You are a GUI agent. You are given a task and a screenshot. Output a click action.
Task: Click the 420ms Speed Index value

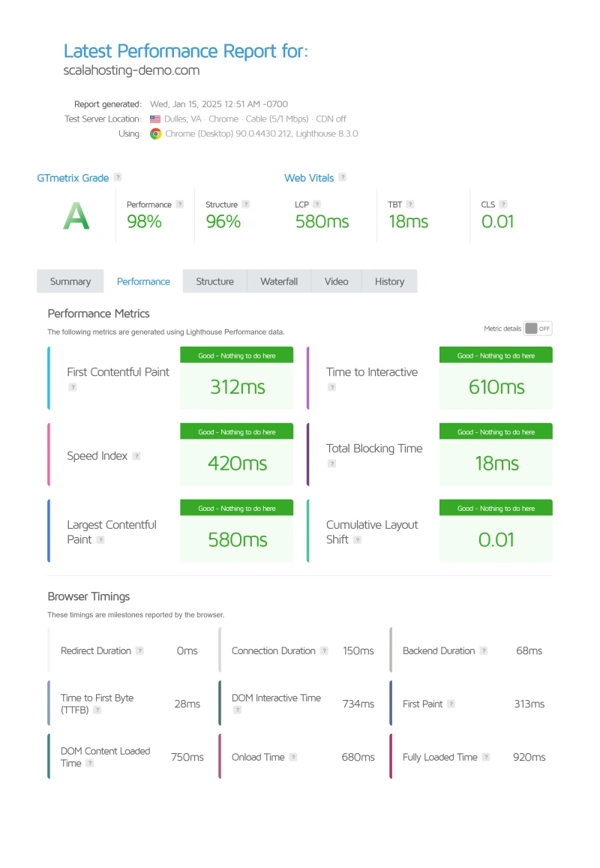[238, 464]
